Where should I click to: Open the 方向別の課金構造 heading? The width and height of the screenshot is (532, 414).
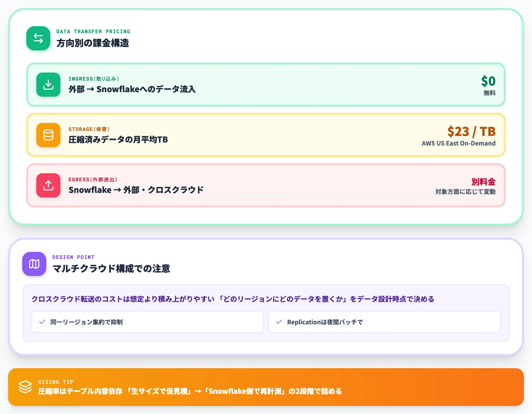(93, 43)
